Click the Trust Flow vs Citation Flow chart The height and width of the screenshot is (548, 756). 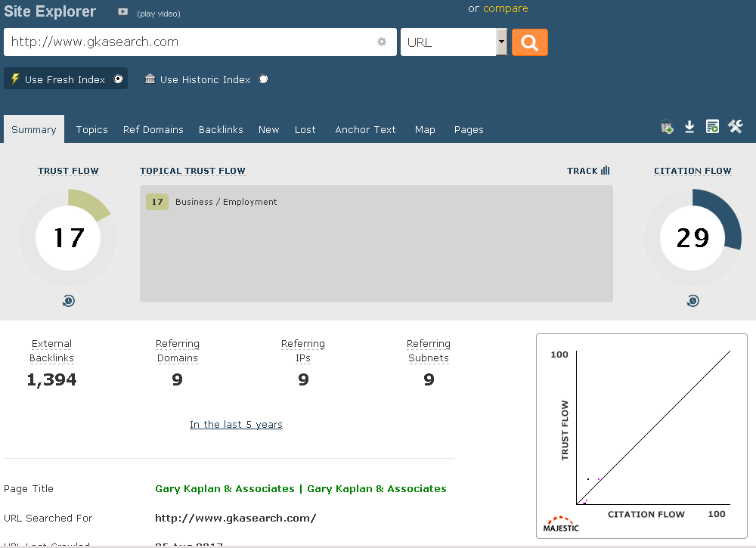pos(641,435)
